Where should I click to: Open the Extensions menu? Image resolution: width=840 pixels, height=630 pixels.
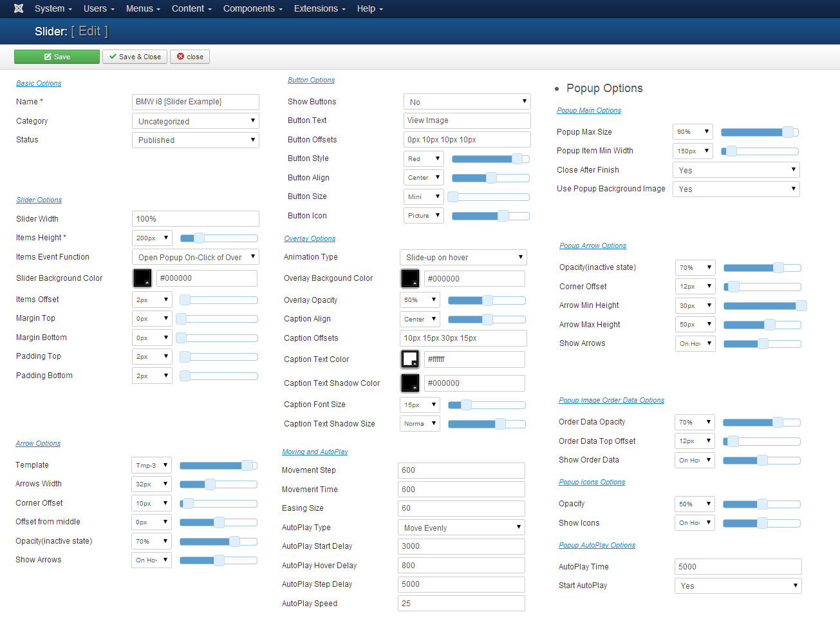319,8
